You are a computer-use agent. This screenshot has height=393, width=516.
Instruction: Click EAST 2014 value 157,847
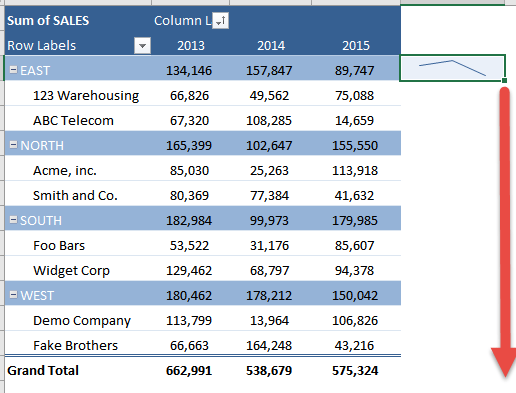[x=269, y=71]
